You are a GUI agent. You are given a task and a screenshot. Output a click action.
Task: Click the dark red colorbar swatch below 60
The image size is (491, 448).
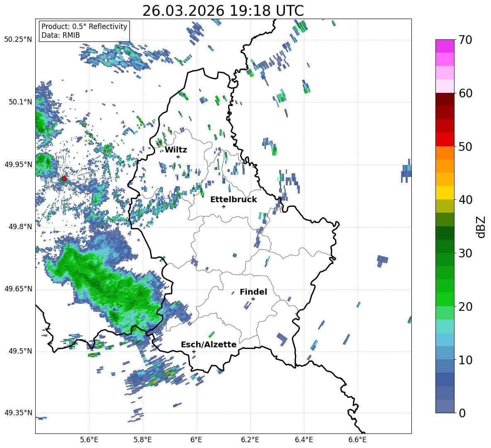tap(445, 99)
